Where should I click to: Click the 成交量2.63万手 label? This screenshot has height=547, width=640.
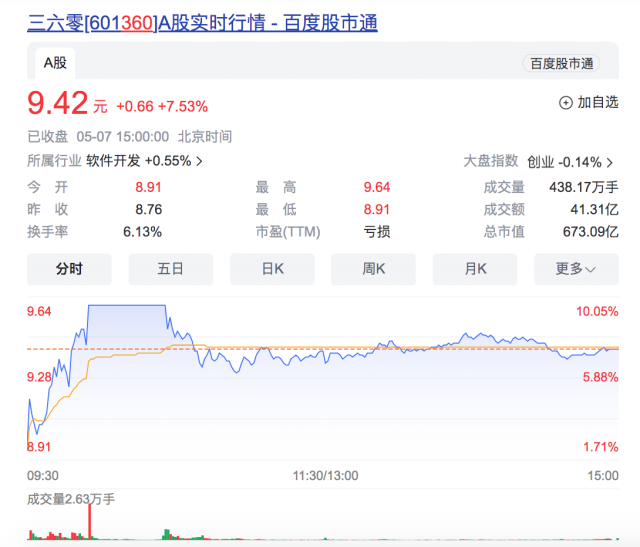coord(71,499)
